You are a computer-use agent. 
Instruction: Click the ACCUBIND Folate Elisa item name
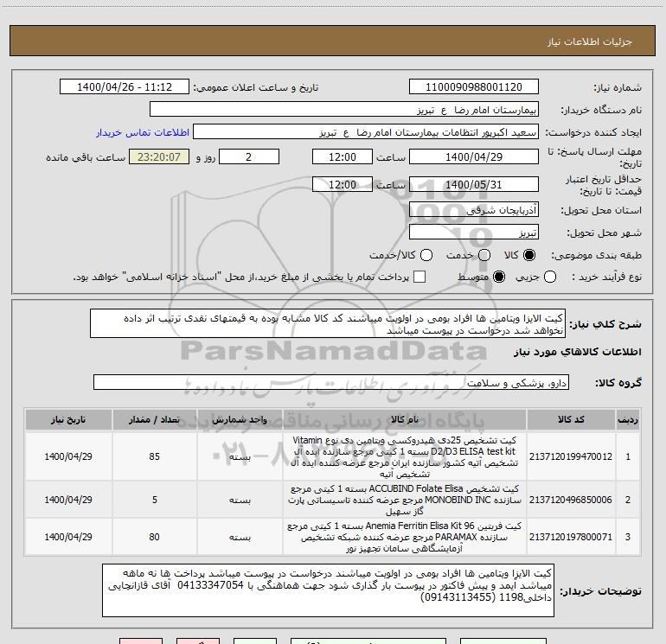(x=405, y=500)
